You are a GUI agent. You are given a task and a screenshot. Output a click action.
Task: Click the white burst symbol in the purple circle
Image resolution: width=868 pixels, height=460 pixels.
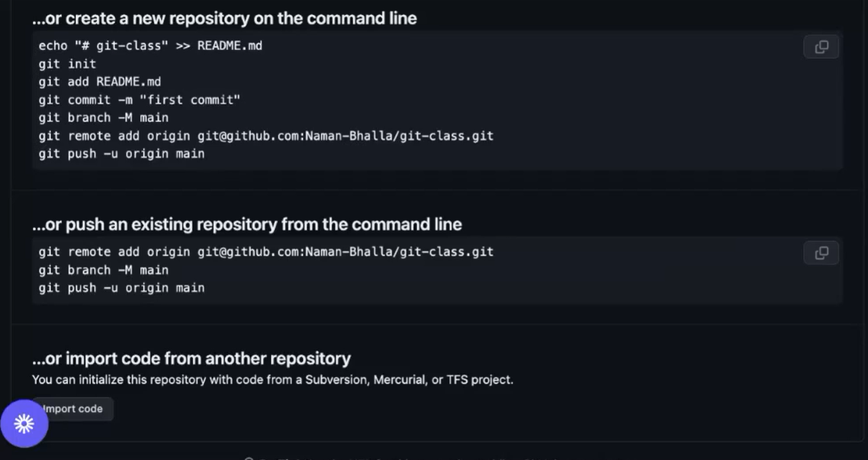click(x=25, y=423)
